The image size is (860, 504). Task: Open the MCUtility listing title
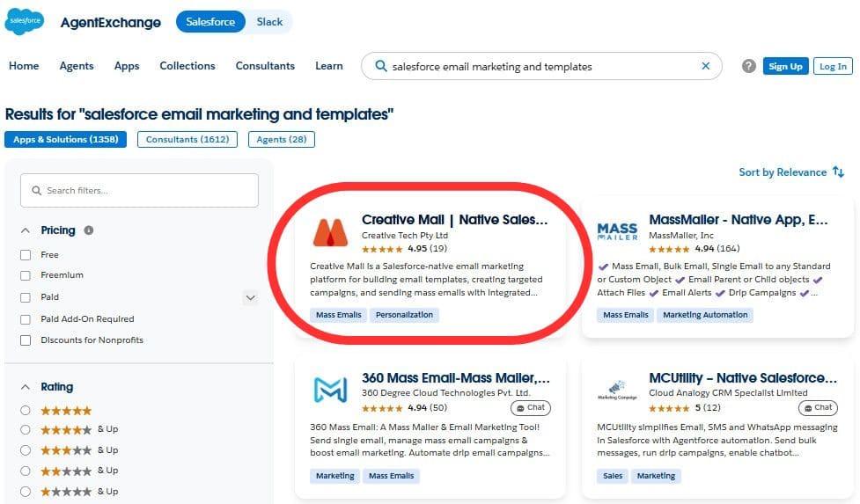tap(743, 378)
